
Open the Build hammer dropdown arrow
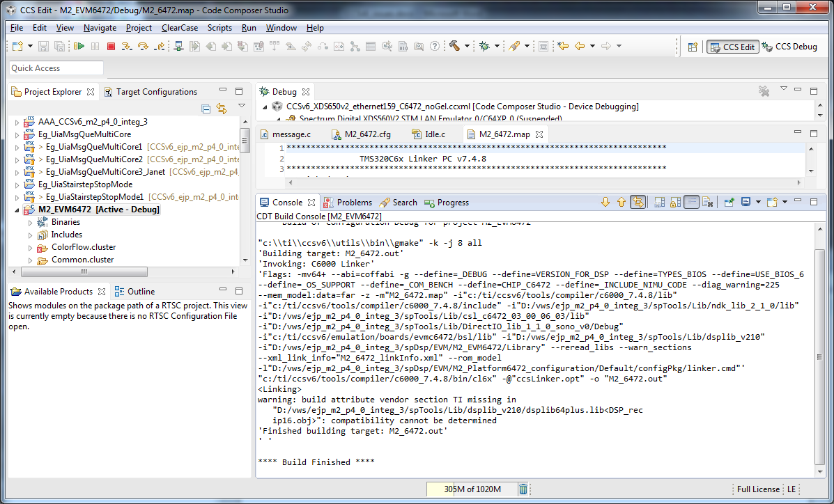[467, 46]
